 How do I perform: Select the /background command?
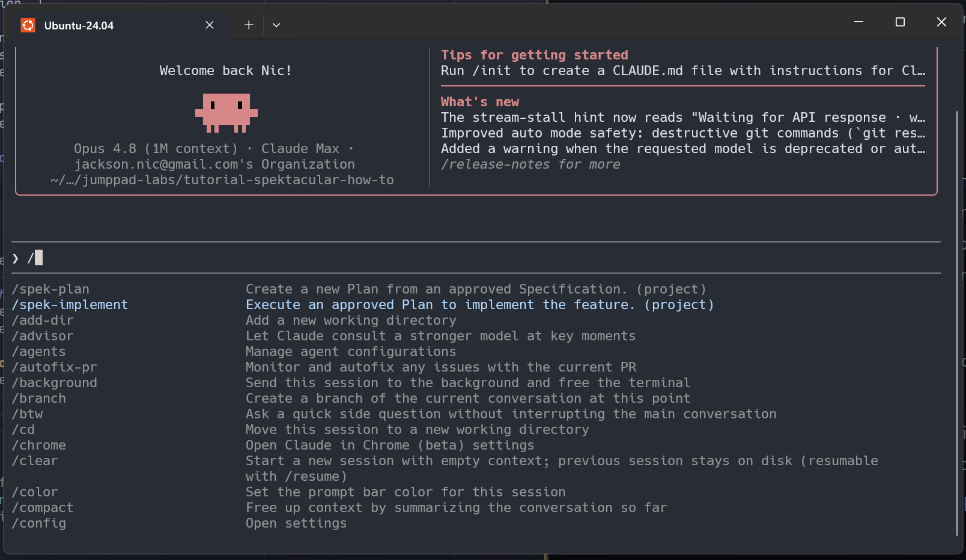[x=55, y=383]
